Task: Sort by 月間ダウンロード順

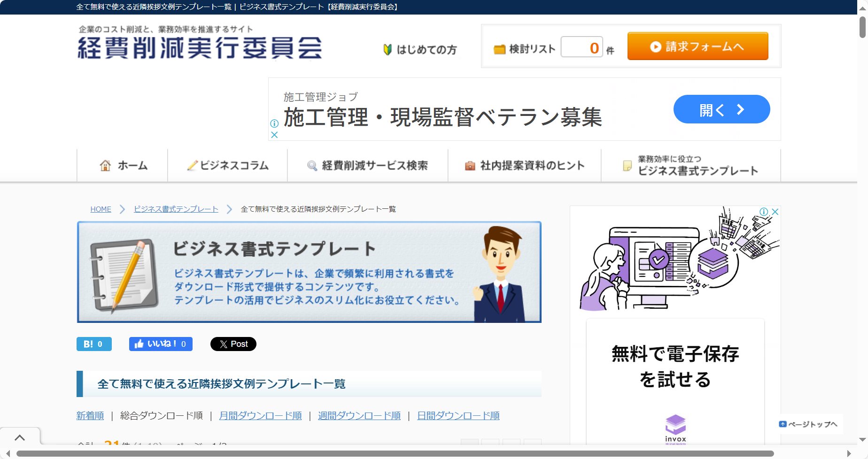Action: point(260,416)
